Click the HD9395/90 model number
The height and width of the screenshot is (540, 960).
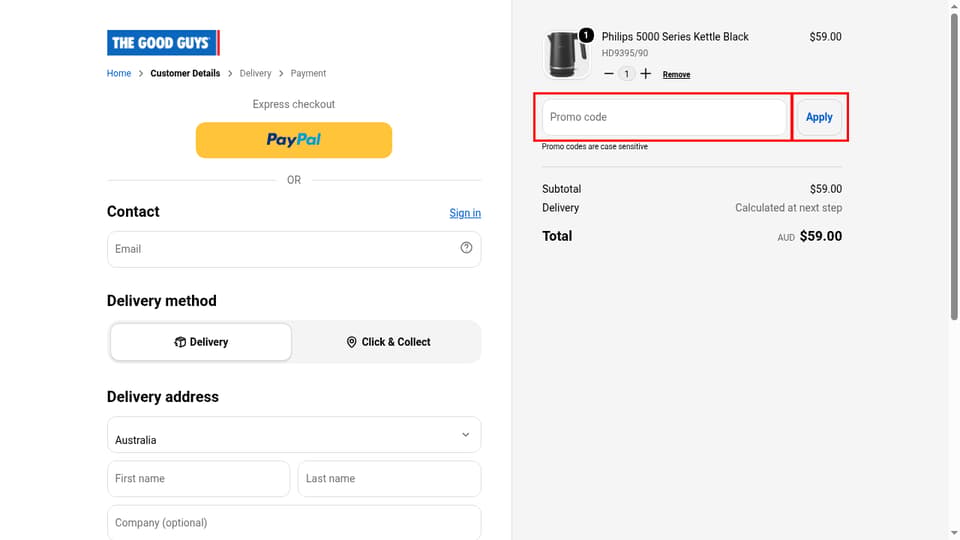tap(624, 53)
